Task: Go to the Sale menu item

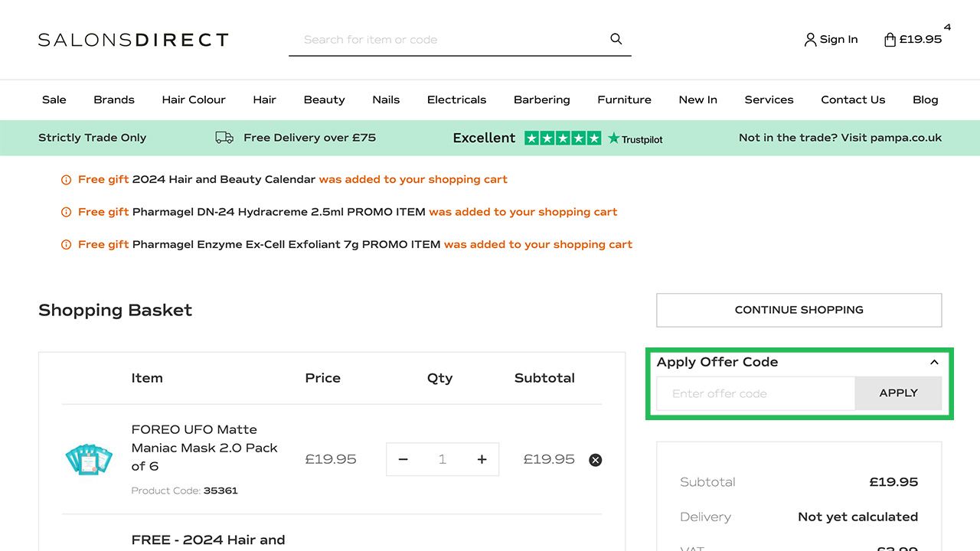Action: tap(54, 99)
